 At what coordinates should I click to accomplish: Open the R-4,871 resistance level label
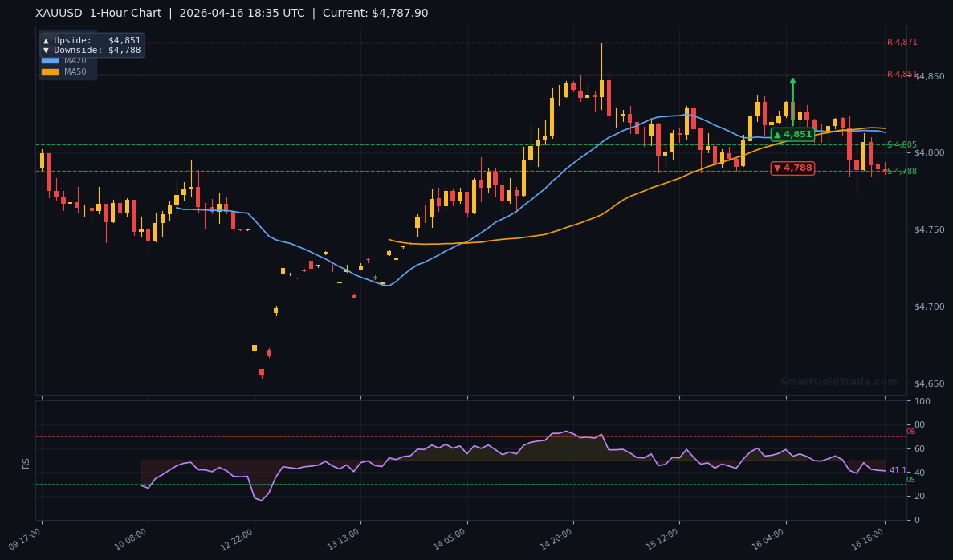point(901,42)
